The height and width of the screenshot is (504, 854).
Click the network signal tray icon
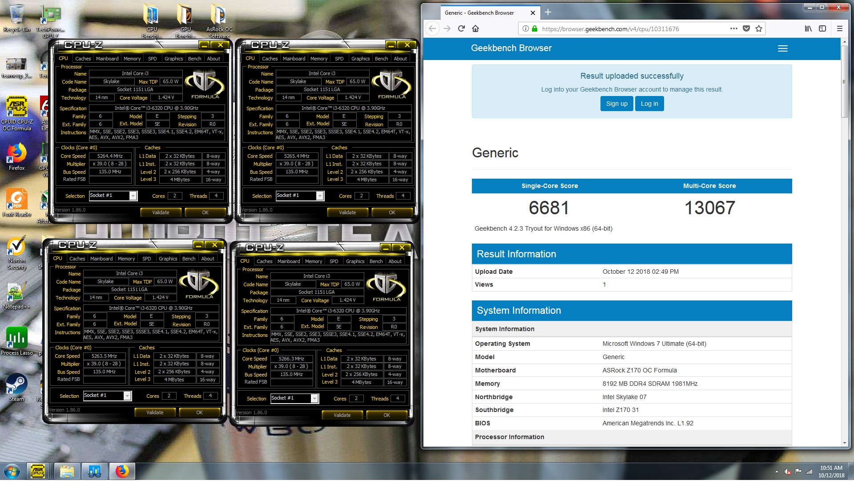(x=809, y=472)
